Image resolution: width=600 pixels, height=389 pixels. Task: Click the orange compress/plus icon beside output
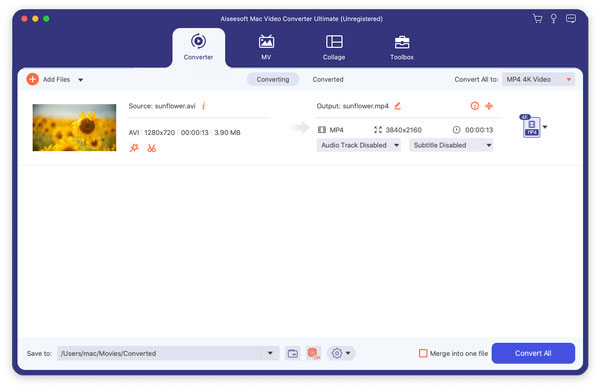click(x=489, y=106)
